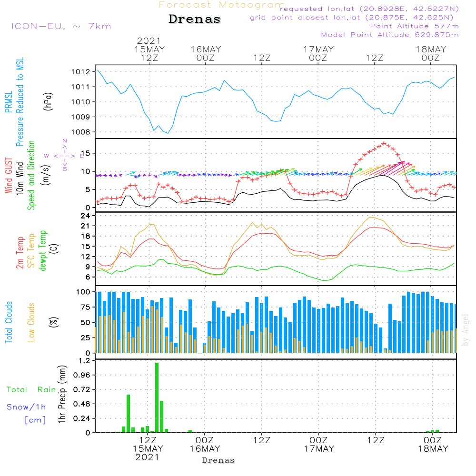Click the "1hr Precip (mm)" axis label
The height and width of the screenshot is (476, 476).
pos(62,394)
